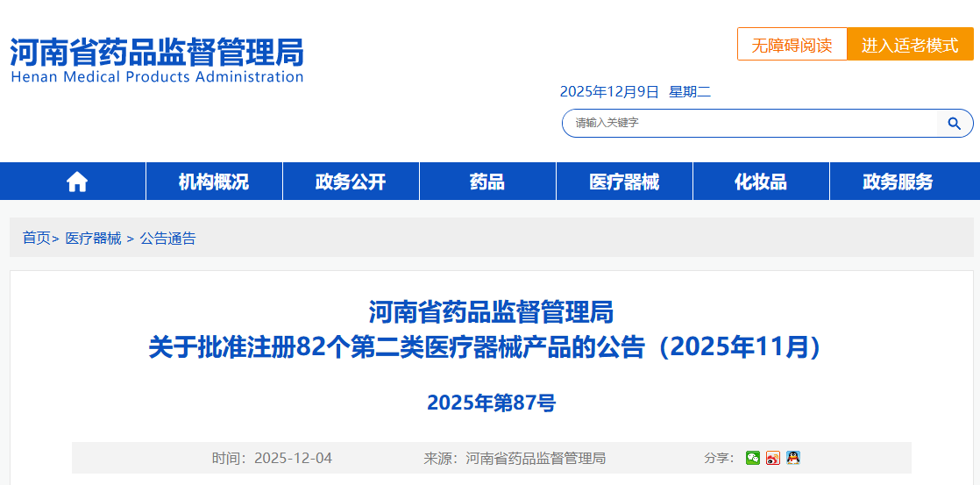Open the 政务服务 navigation menu

[x=898, y=182]
